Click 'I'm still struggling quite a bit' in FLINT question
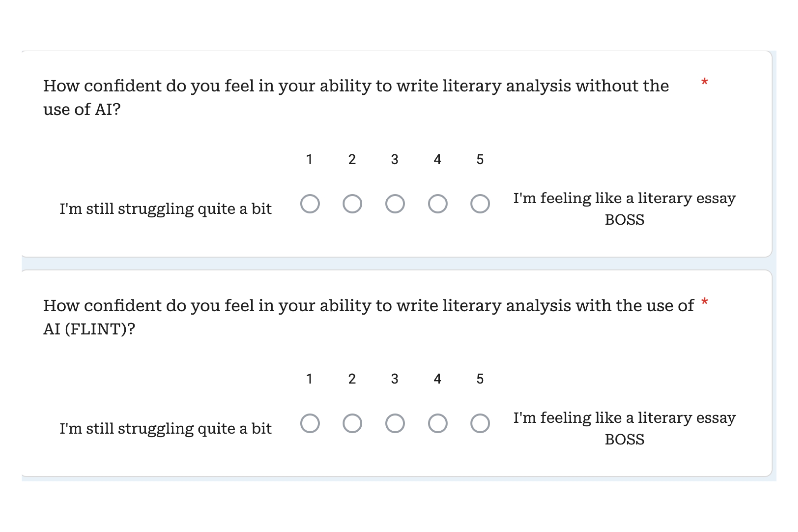 pyautogui.click(x=166, y=429)
